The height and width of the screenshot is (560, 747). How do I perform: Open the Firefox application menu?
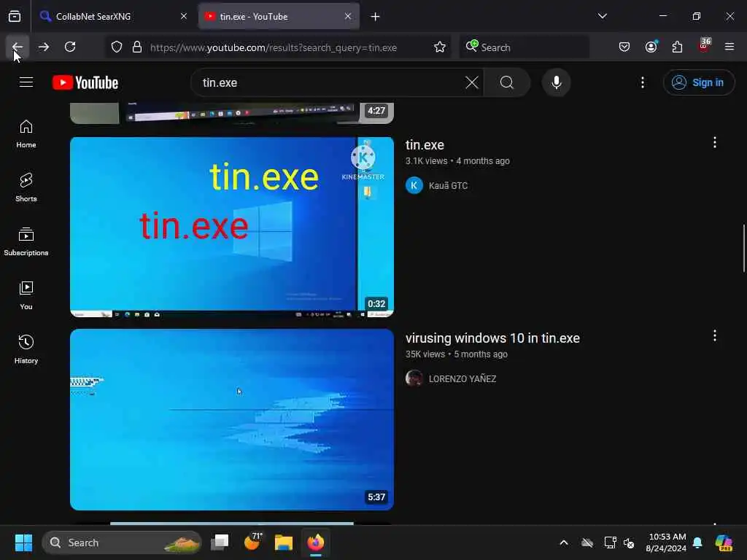tap(729, 47)
